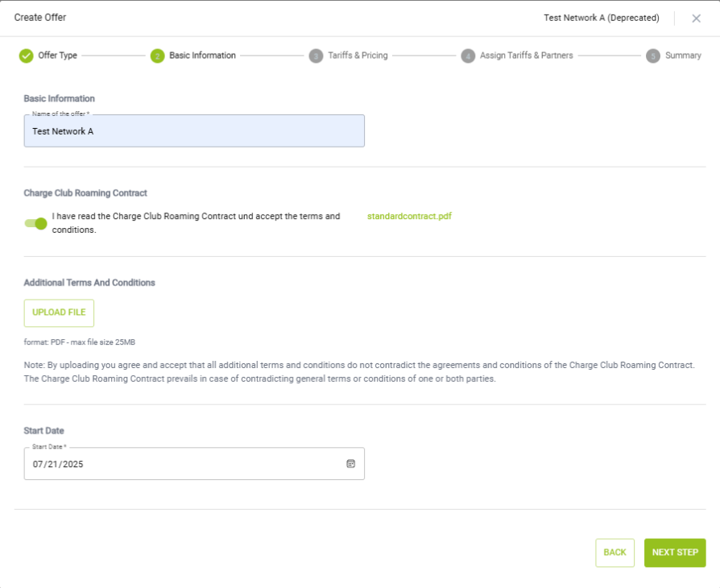The image size is (720, 588).
Task: Go to the Offer Type step label
Action: point(57,55)
